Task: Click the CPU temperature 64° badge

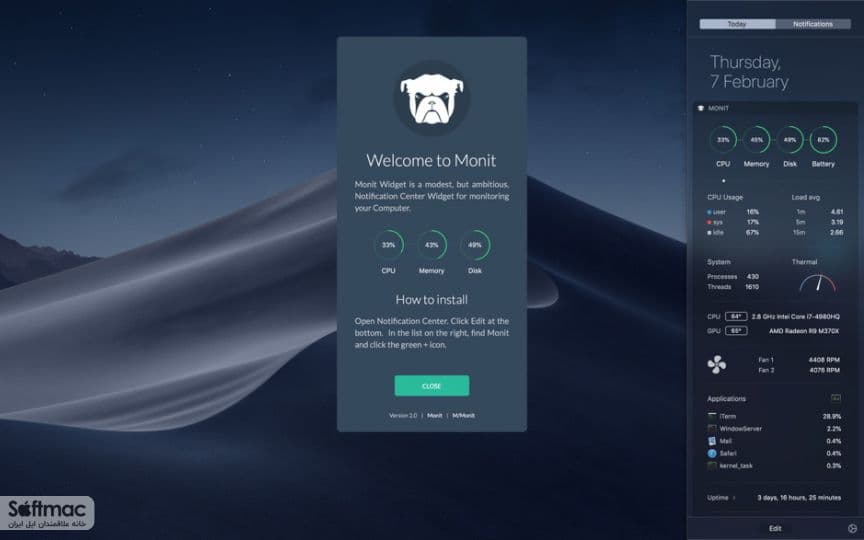Action: pyautogui.click(x=736, y=317)
